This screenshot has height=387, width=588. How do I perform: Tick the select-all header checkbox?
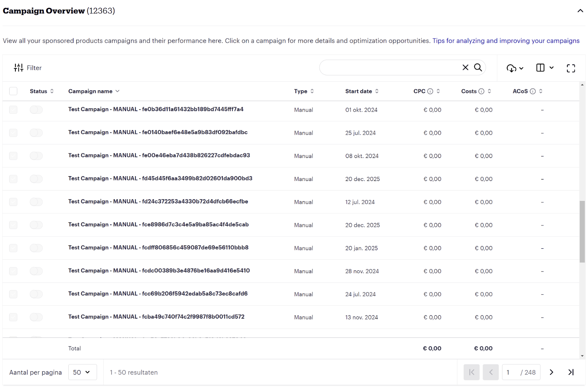click(x=13, y=91)
